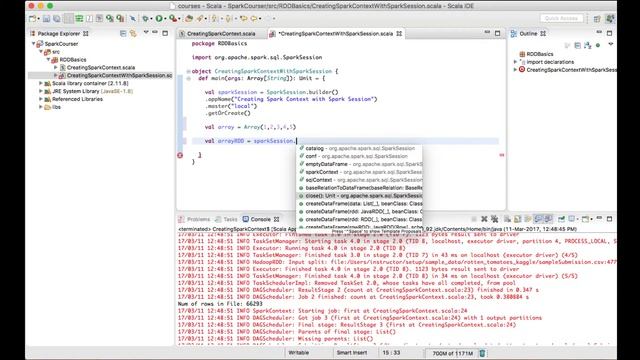Toggle Word Wrap in Console toolbar
Image resolution: width=640 pixels, height=360 pixels.
tap(528, 219)
